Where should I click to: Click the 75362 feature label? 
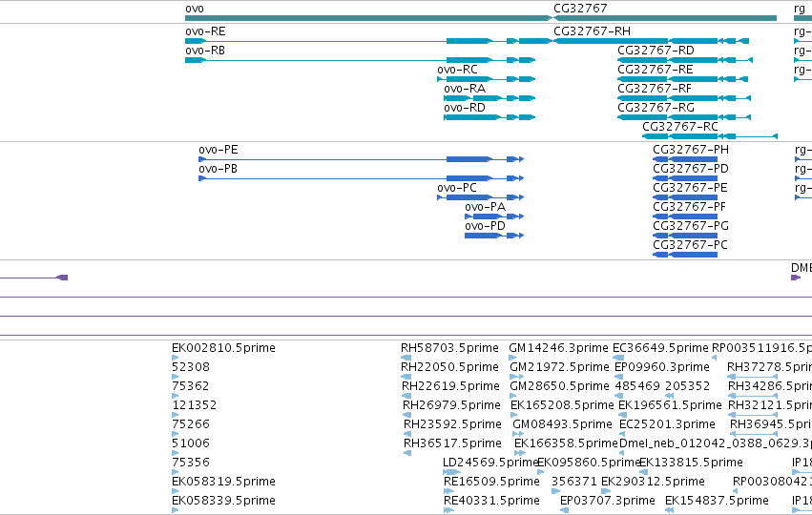click(x=191, y=386)
